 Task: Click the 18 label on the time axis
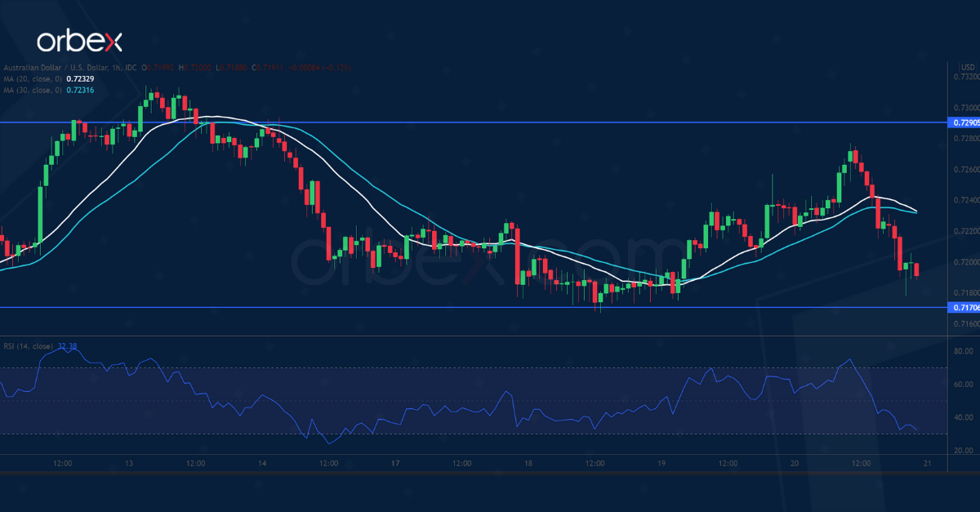(x=529, y=462)
